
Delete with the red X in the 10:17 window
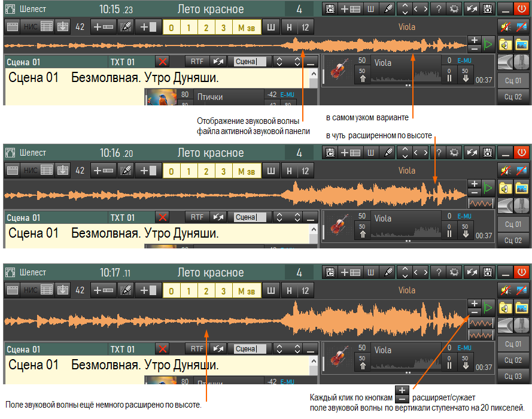[x=163, y=349]
